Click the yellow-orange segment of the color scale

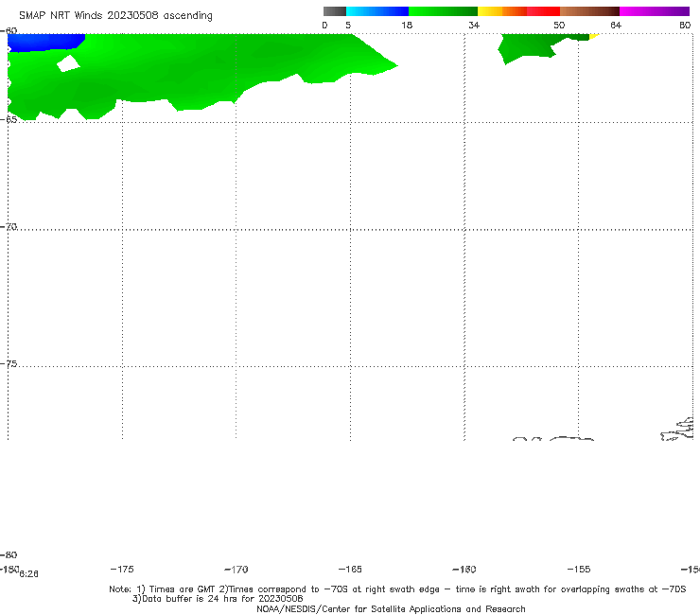(502, 11)
